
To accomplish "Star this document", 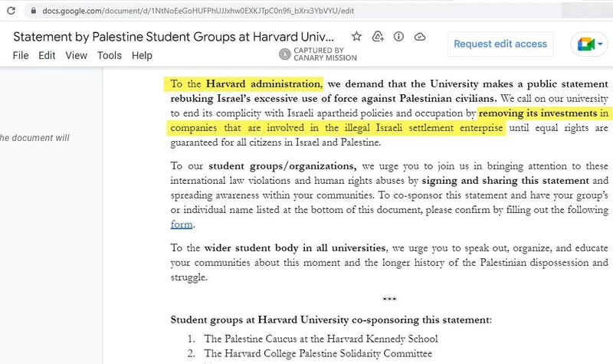I will pyautogui.click(x=356, y=37).
